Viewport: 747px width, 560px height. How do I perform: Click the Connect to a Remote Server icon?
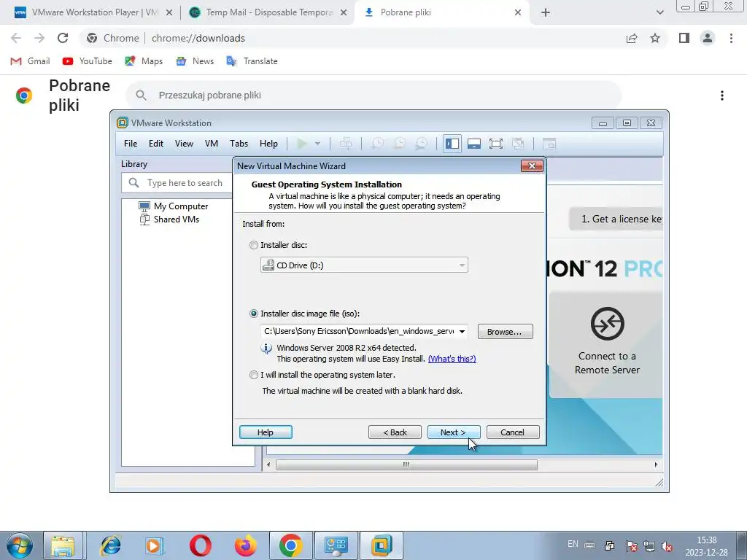pos(608,324)
